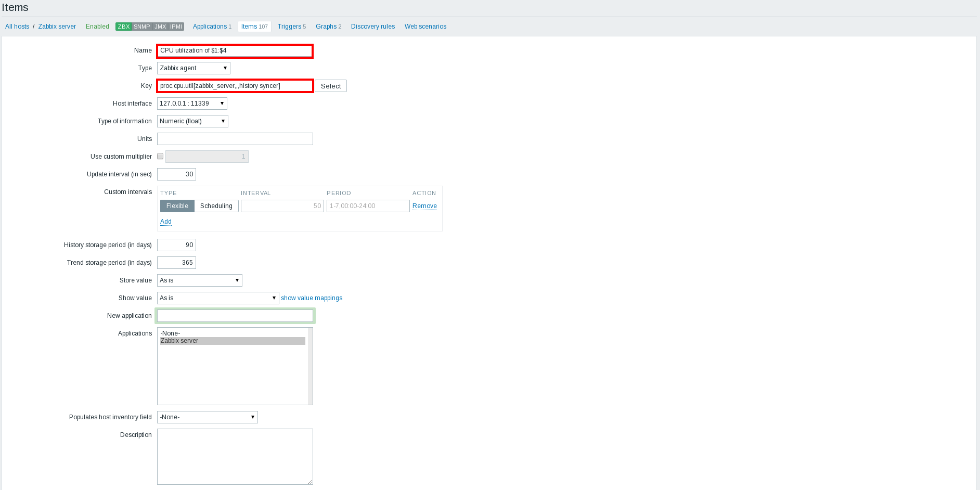Switch to the Triggers tab
980x490 pixels.
click(289, 26)
